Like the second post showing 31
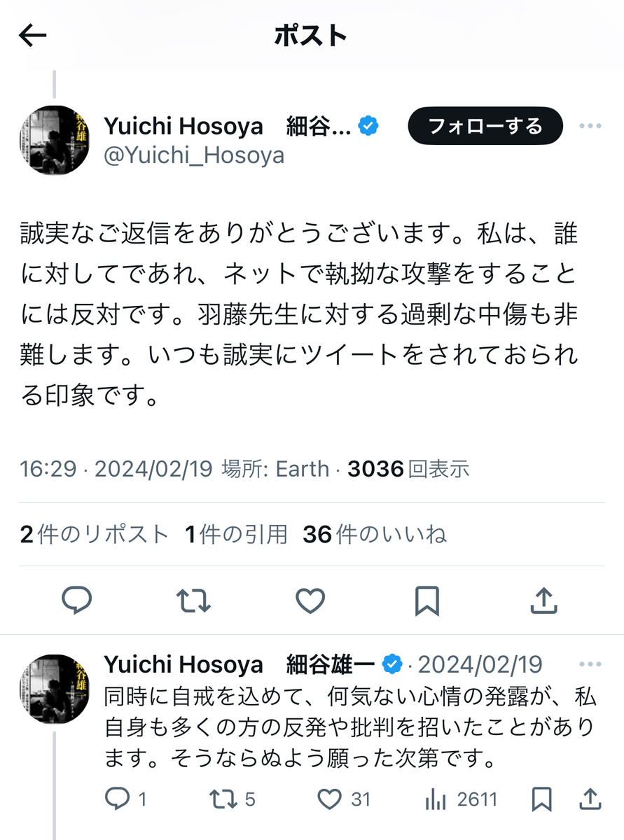This screenshot has width=624, height=840. coord(344,799)
